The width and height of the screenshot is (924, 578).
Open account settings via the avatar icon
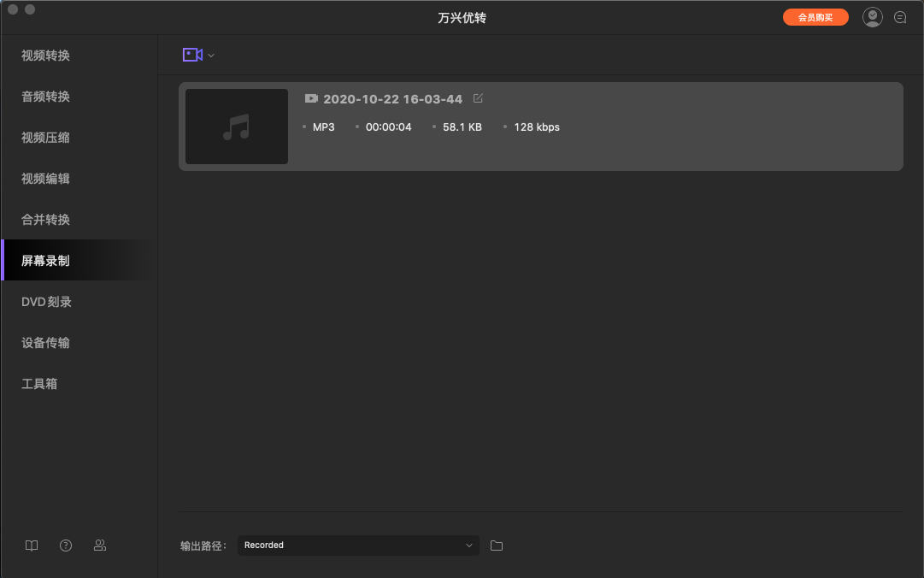click(x=872, y=16)
